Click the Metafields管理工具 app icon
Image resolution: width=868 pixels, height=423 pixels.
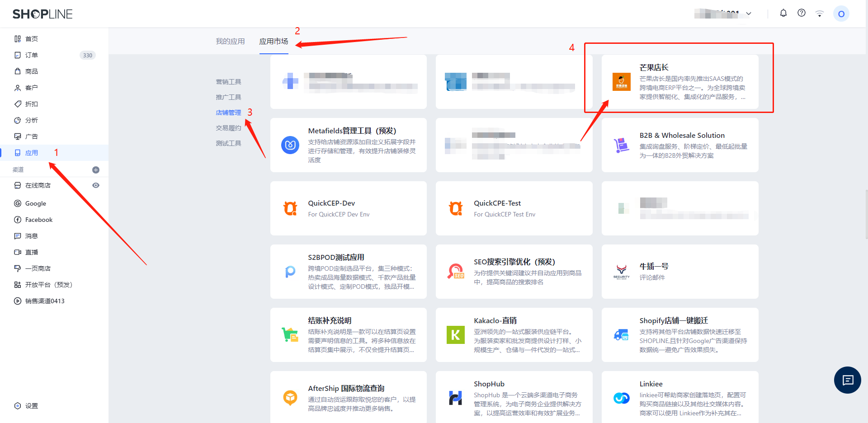tap(290, 145)
